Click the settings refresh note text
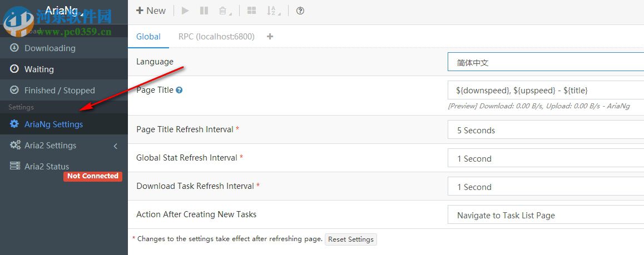The height and width of the screenshot is (255, 644). point(227,238)
